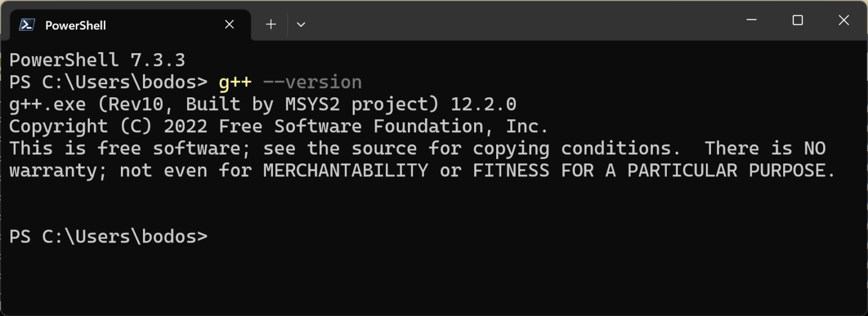Click the words "There is NO"
The height and width of the screenshot is (316, 868).
[x=765, y=149]
